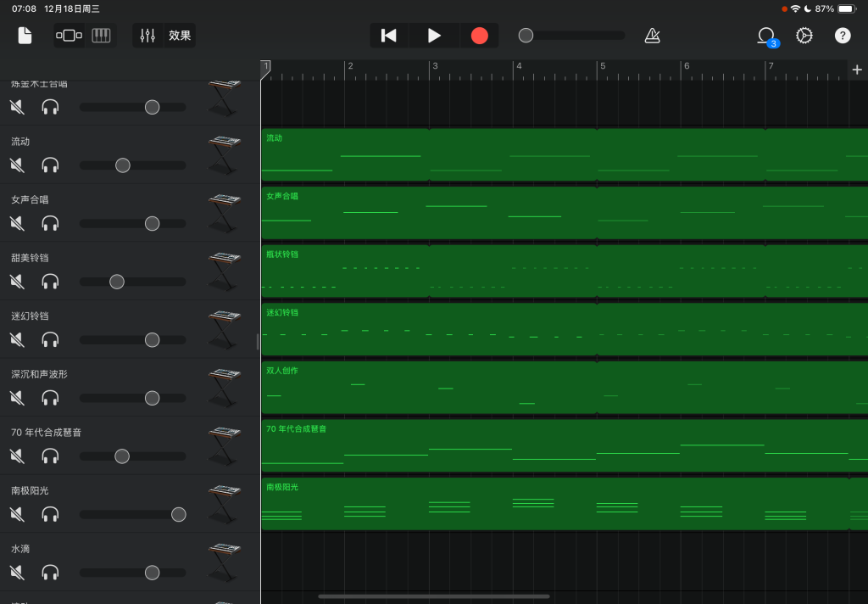Add song section with plus button

857,70
